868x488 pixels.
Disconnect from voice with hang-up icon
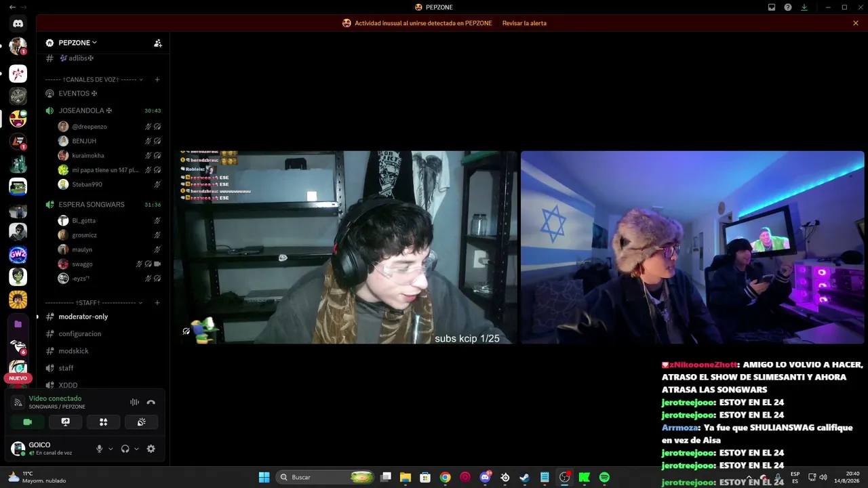[x=151, y=402]
